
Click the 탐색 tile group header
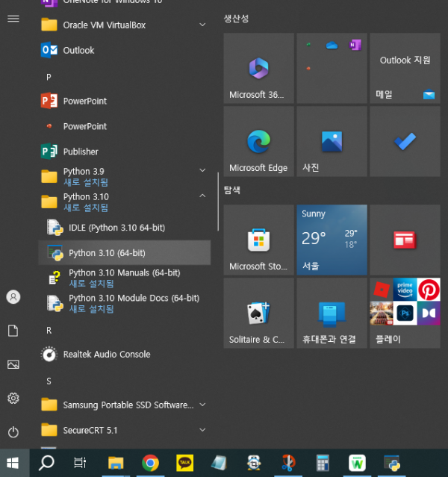(232, 190)
